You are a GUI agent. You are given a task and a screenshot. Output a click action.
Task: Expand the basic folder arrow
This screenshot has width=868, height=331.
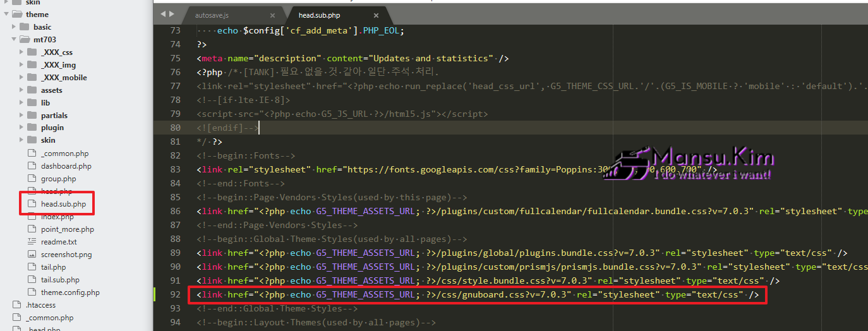pyautogui.click(x=14, y=27)
